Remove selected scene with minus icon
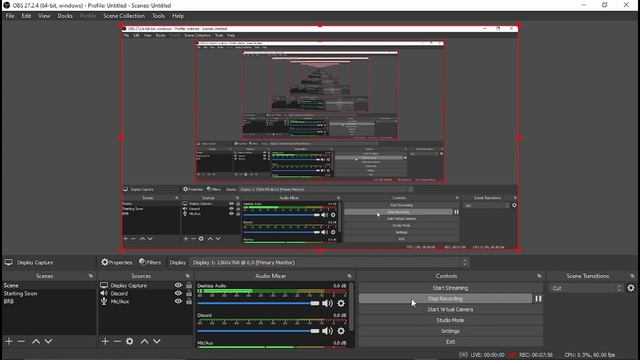640x360 pixels. point(22,341)
